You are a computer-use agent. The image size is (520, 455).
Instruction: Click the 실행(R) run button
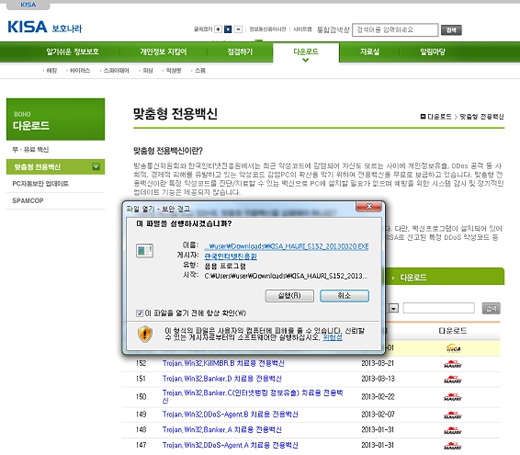(289, 296)
